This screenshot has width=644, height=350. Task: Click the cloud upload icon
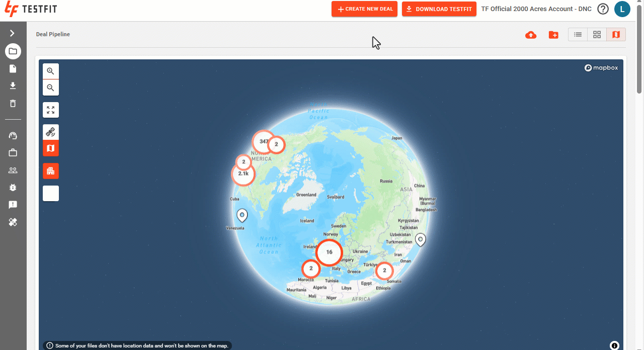click(530, 35)
